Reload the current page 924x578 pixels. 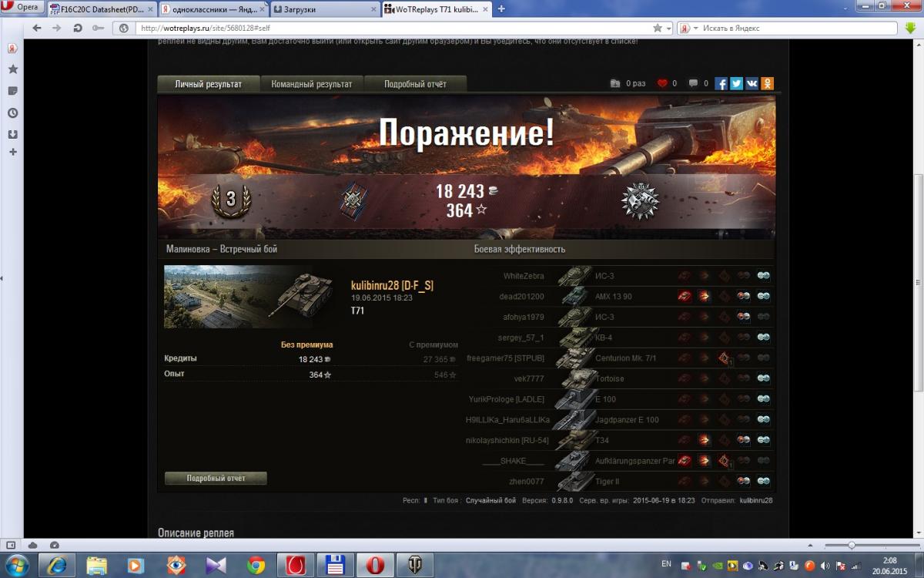(x=77, y=28)
